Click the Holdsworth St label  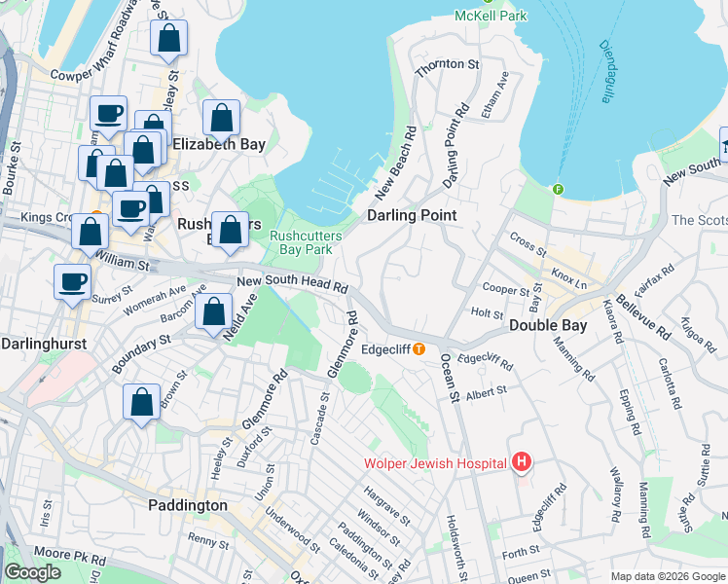pos(456,547)
